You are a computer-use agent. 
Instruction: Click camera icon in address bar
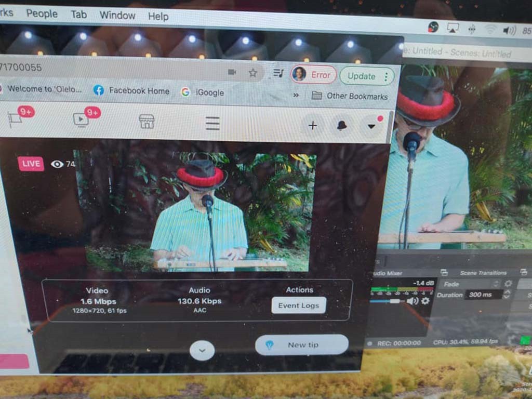[x=232, y=72]
